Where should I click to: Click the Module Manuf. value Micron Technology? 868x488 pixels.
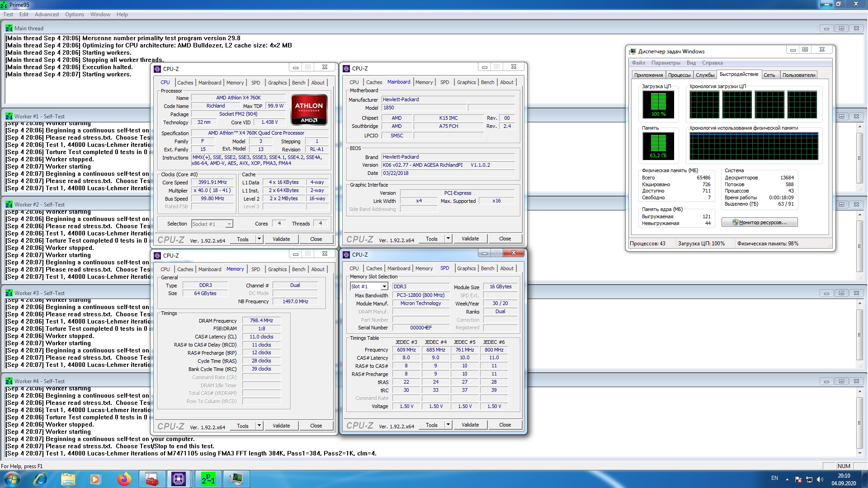(x=420, y=304)
